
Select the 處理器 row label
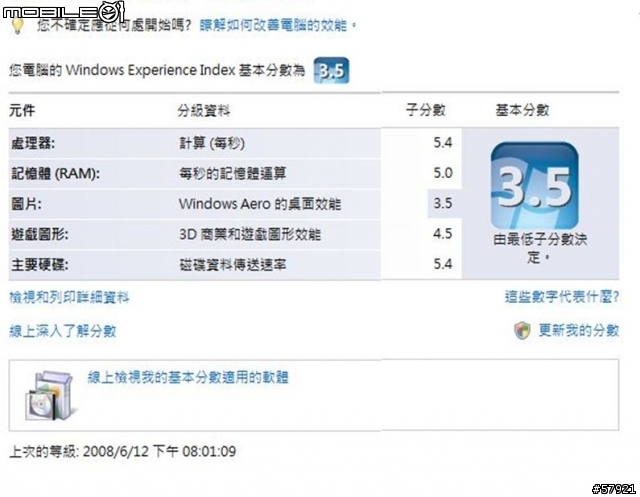click(33, 143)
